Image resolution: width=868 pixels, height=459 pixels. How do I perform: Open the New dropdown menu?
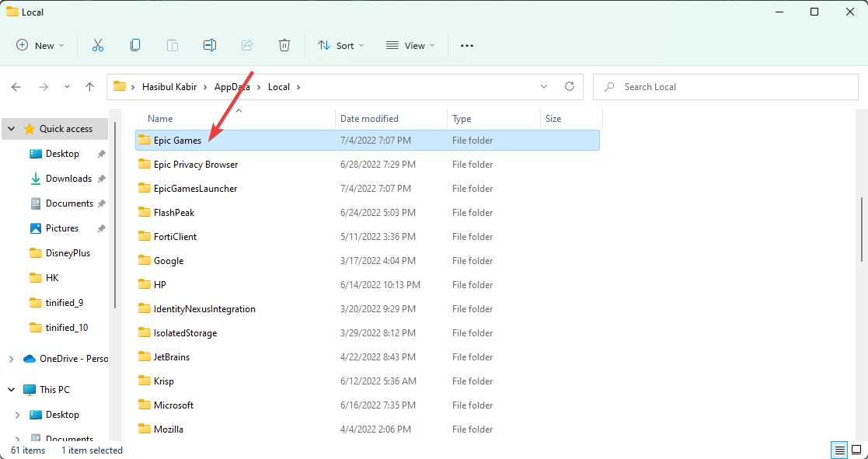click(x=40, y=45)
